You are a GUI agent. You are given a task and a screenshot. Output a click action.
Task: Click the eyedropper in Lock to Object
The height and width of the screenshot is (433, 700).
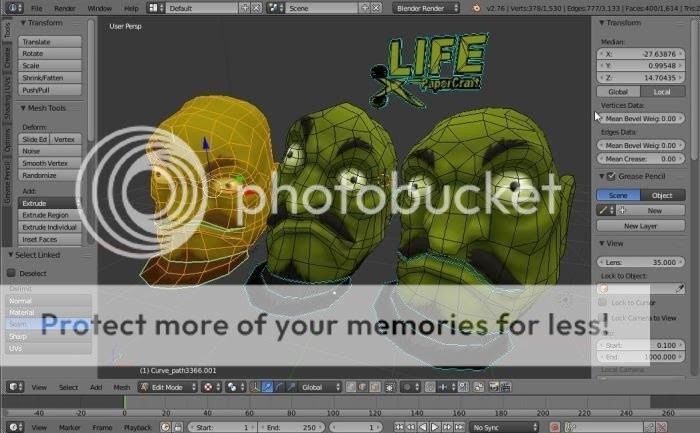coord(679,288)
